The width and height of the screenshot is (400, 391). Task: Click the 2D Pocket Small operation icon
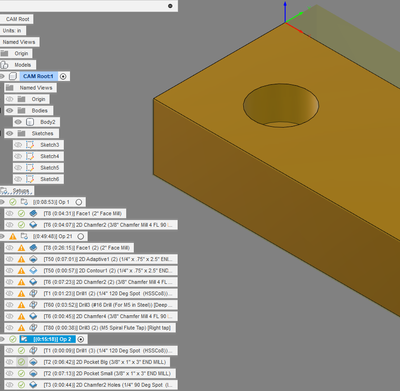33,373
